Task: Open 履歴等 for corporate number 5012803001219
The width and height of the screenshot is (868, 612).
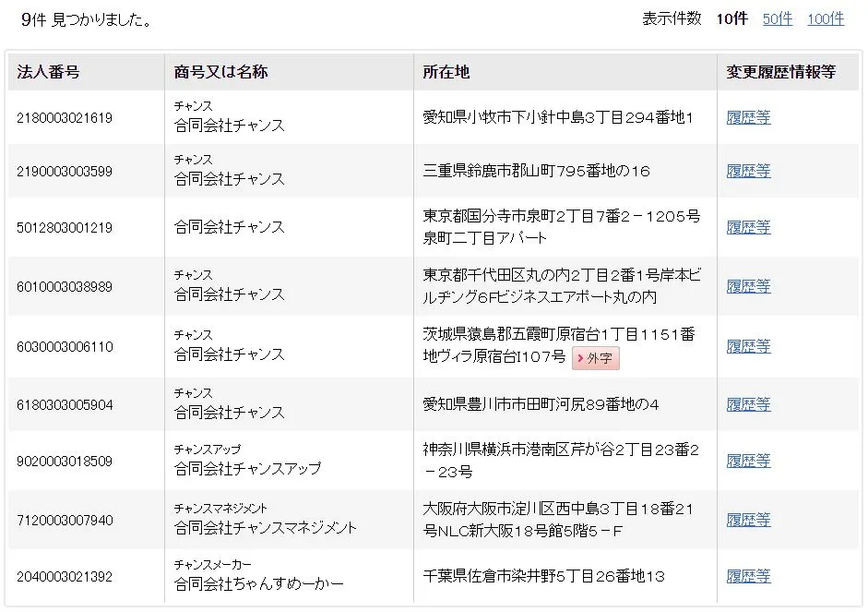Action: coord(748,227)
